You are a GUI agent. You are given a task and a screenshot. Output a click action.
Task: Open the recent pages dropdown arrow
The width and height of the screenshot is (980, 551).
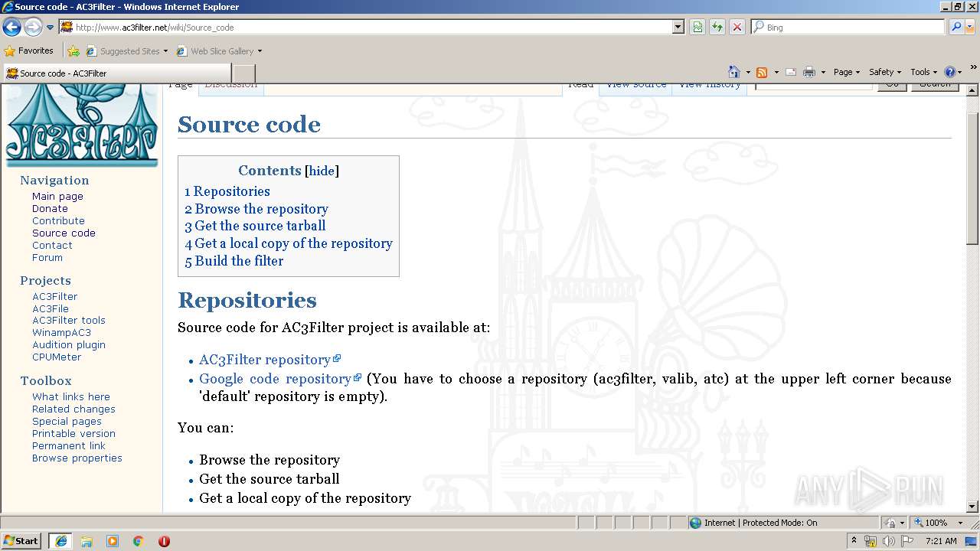[50, 28]
